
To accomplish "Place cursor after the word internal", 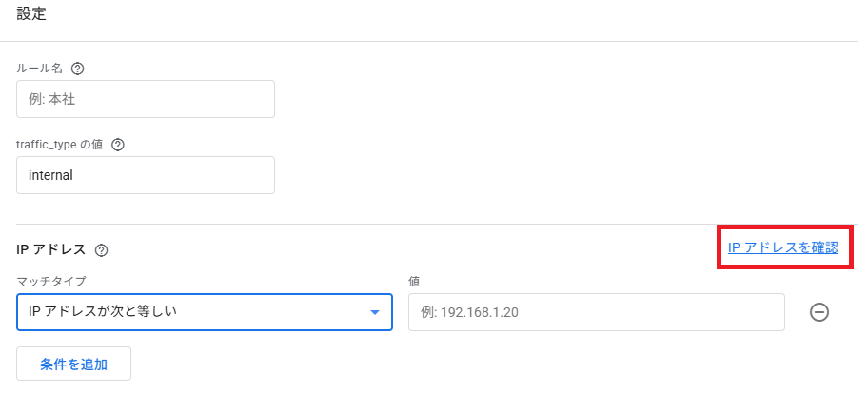I will (x=75, y=175).
